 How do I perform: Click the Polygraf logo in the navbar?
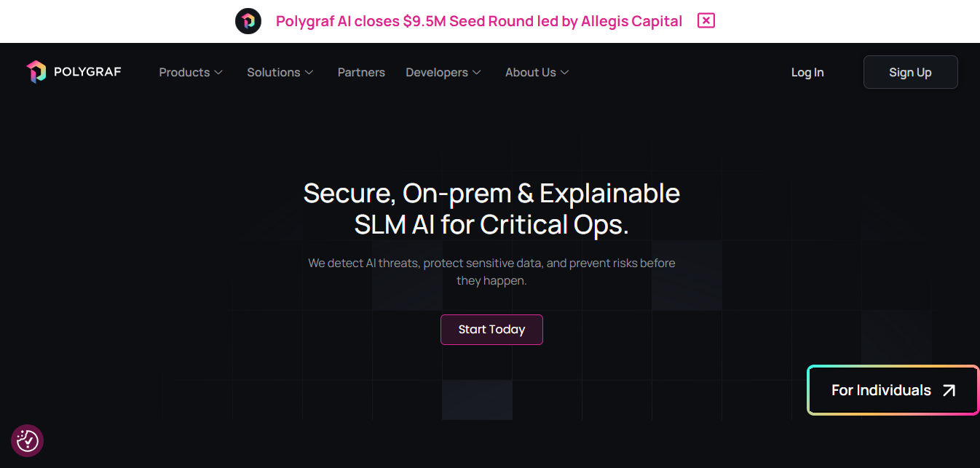73,71
